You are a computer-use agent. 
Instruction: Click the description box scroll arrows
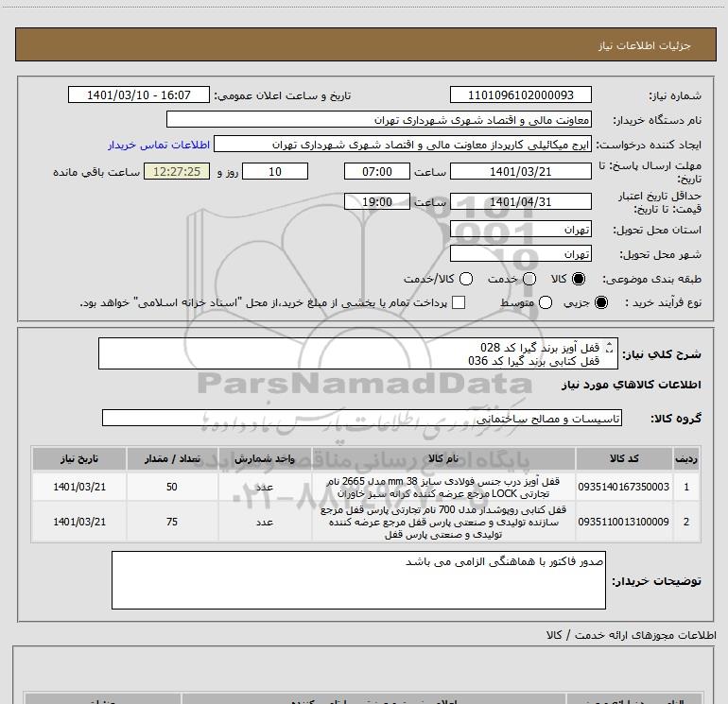click(610, 347)
